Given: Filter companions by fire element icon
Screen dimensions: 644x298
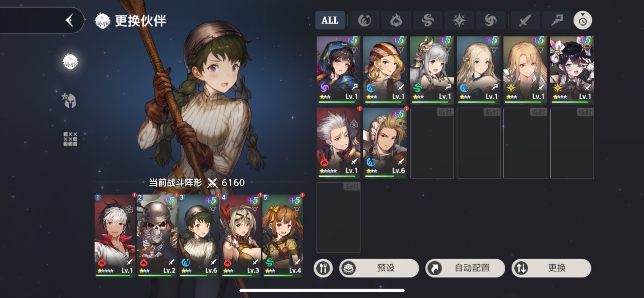Looking at the screenshot, I should [396, 20].
